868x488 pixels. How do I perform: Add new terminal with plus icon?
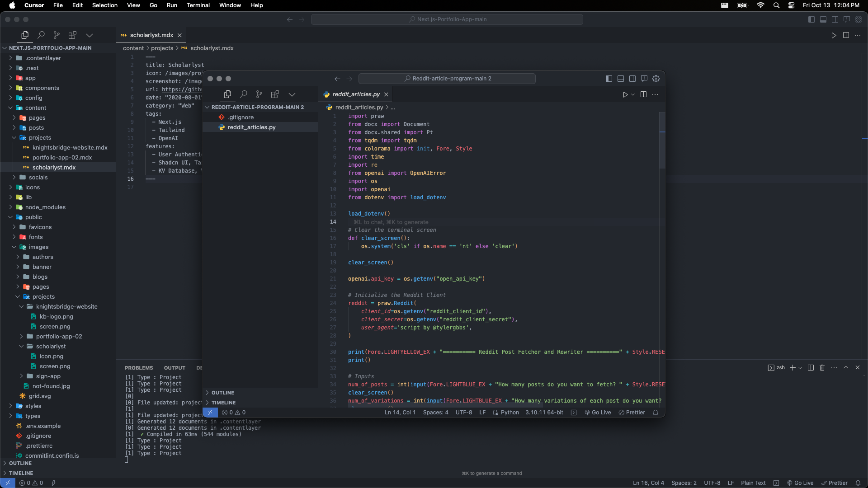[793, 368]
